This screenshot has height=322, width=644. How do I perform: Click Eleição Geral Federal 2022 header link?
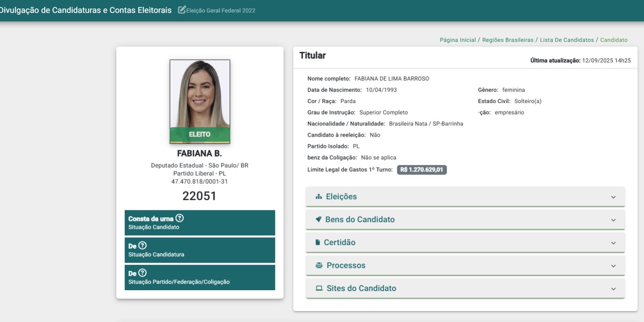[221, 10]
